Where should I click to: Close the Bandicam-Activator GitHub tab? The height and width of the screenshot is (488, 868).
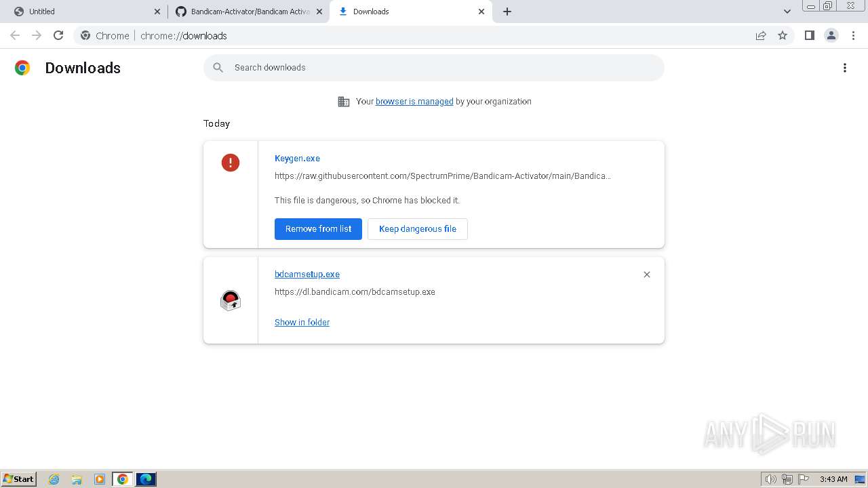click(x=319, y=12)
